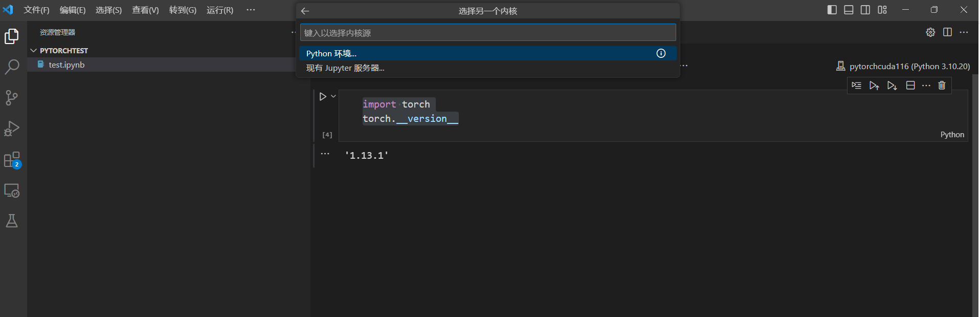Focus the kernel source search field

click(488, 33)
